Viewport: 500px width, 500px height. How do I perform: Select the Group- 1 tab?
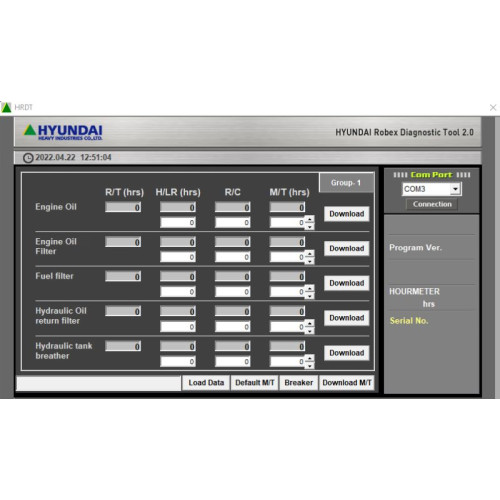pos(346,183)
